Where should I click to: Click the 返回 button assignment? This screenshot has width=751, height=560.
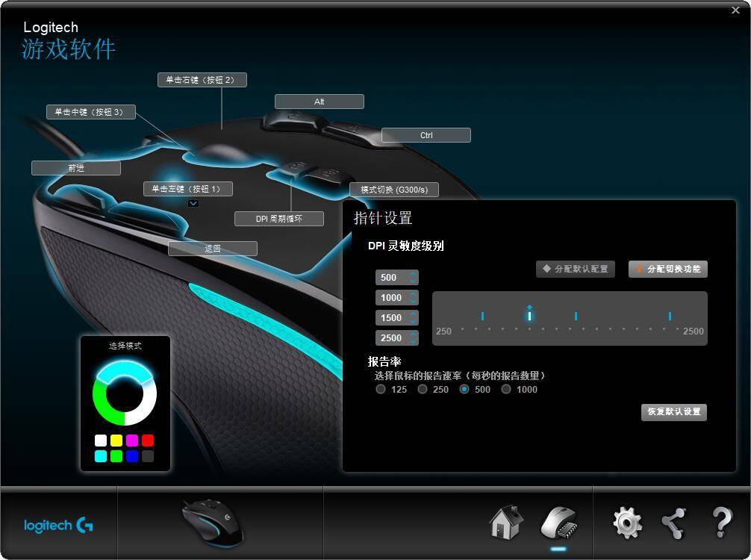click(x=213, y=249)
